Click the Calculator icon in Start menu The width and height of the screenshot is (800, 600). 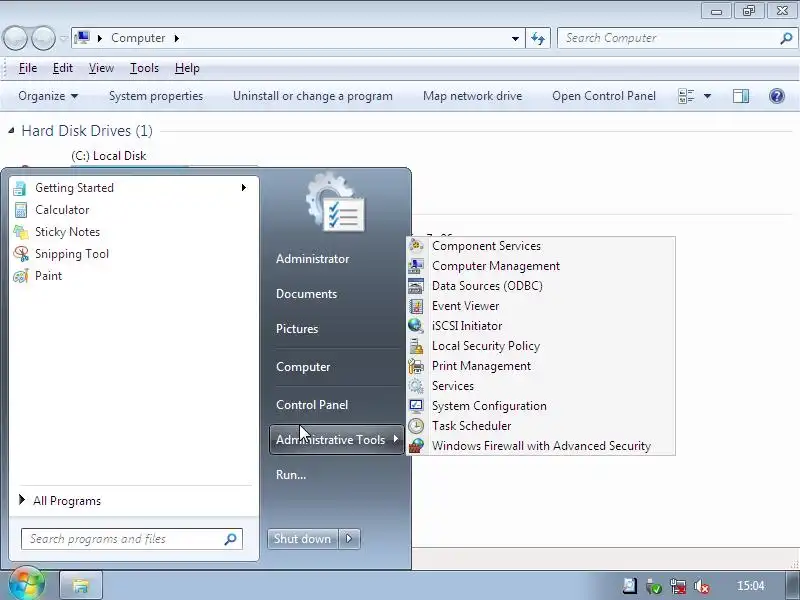coord(20,210)
